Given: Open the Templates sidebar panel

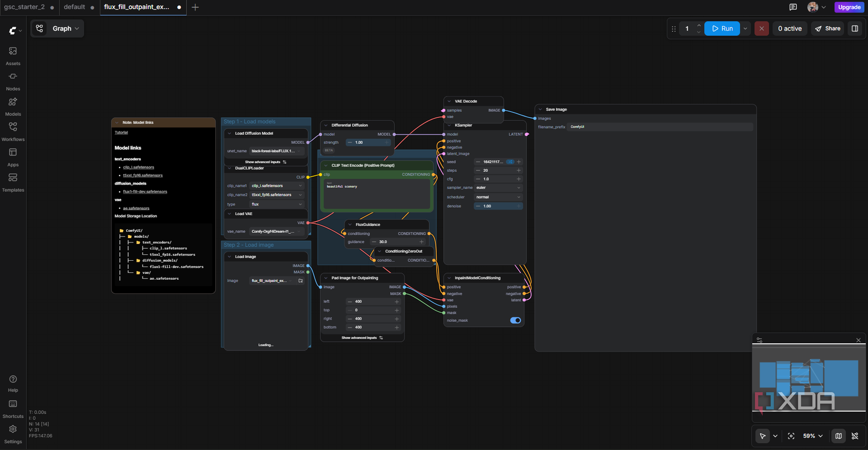Looking at the screenshot, I should click(13, 182).
